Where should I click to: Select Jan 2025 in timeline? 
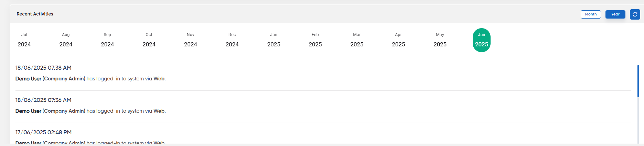(274, 40)
